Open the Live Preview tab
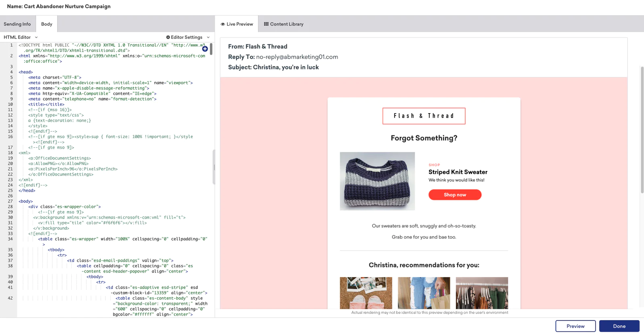Viewport: 644px width, 335px height. point(237,24)
